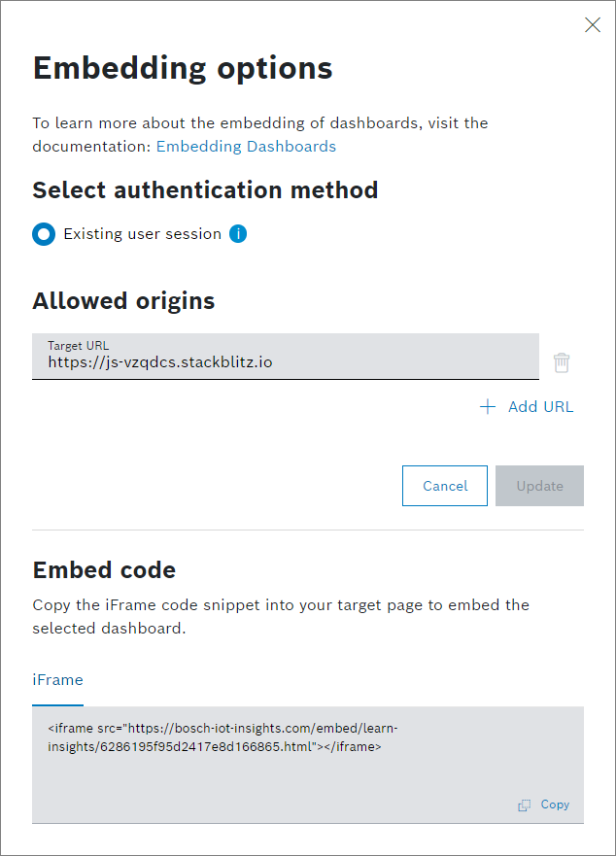
Task: Click the info icon beside Existing user session
Action: click(238, 234)
